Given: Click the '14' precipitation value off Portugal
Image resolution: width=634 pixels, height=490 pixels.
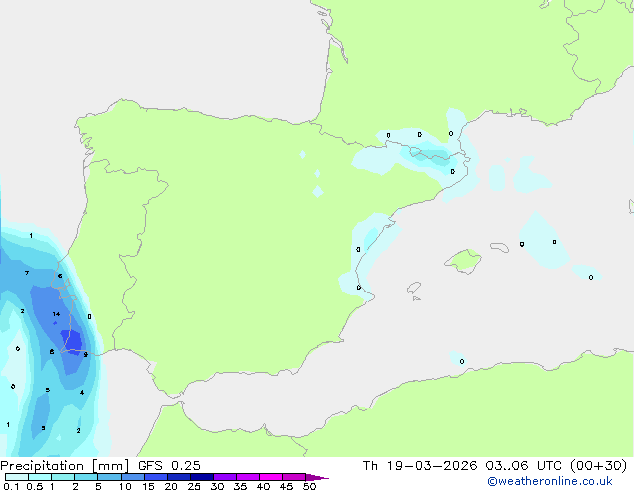Looking at the screenshot, I should tap(56, 314).
